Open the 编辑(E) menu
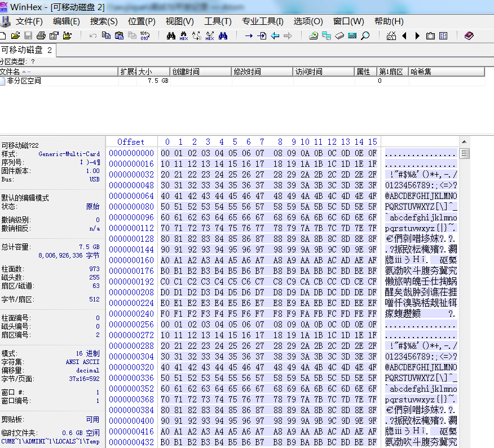The image size is (494, 448). point(67,21)
